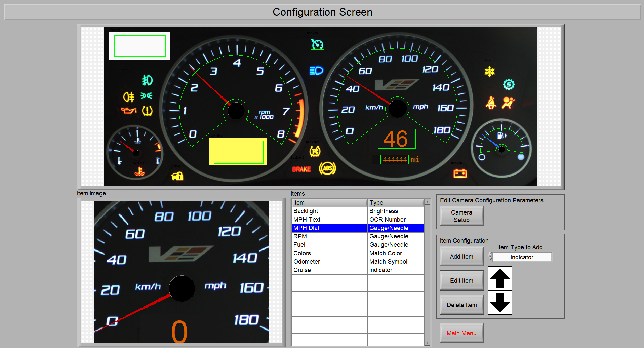The image size is (644, 348).
Task: Click the amber rear fog light icon
Action: (x=128, y=97)
